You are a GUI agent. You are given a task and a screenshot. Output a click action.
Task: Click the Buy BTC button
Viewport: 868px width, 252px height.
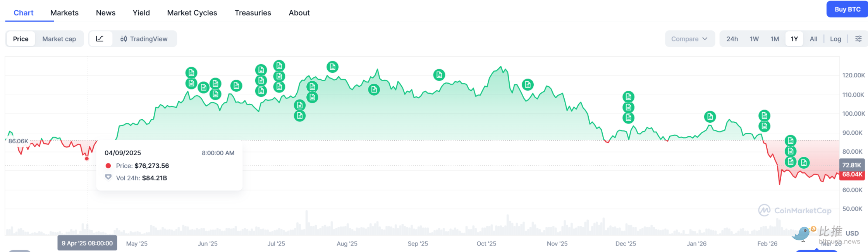pyautogui.click(x=847, y=9)
